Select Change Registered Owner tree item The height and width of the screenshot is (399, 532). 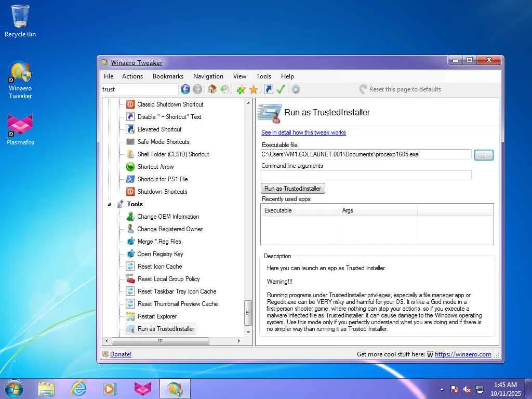tap(170, 229)
